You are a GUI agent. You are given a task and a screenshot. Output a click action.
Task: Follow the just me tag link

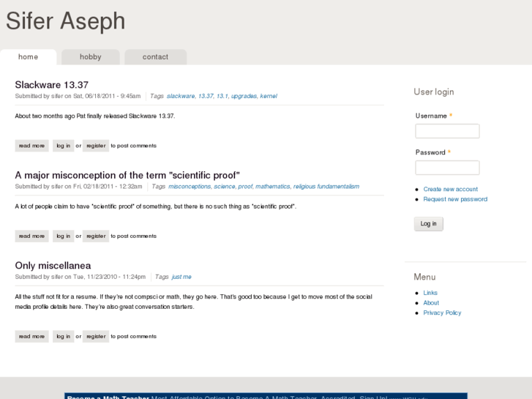(181, 277)
